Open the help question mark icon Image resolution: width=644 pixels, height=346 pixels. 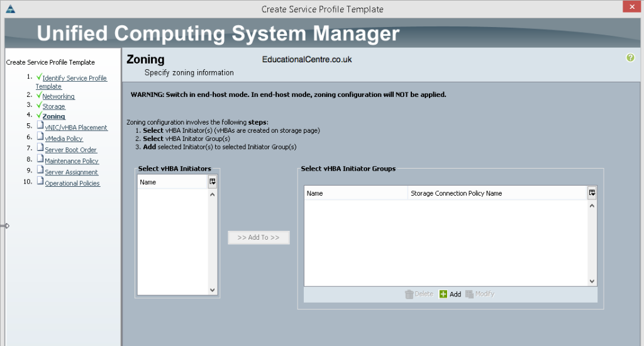(x=630, y=58)
